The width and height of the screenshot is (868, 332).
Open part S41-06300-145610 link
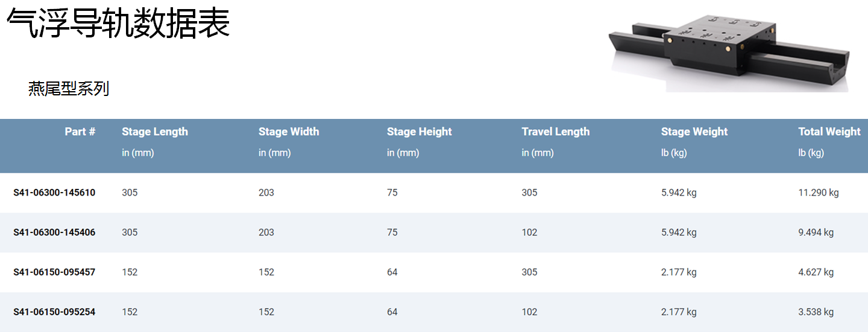click(x=54, y=193)
